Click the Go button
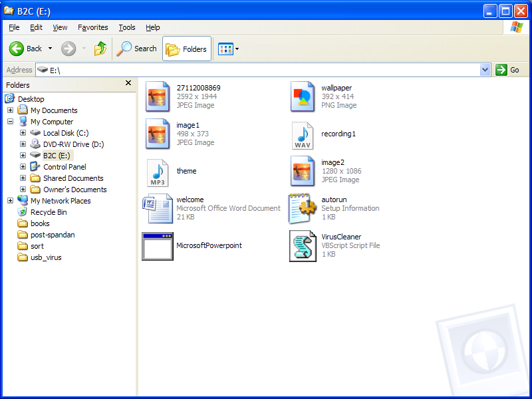Screen dimensions: 532x399 (508, 70)
